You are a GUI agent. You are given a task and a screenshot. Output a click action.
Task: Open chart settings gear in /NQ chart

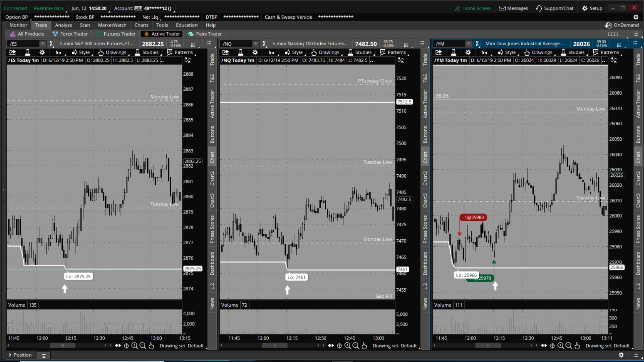click(255, 52)
